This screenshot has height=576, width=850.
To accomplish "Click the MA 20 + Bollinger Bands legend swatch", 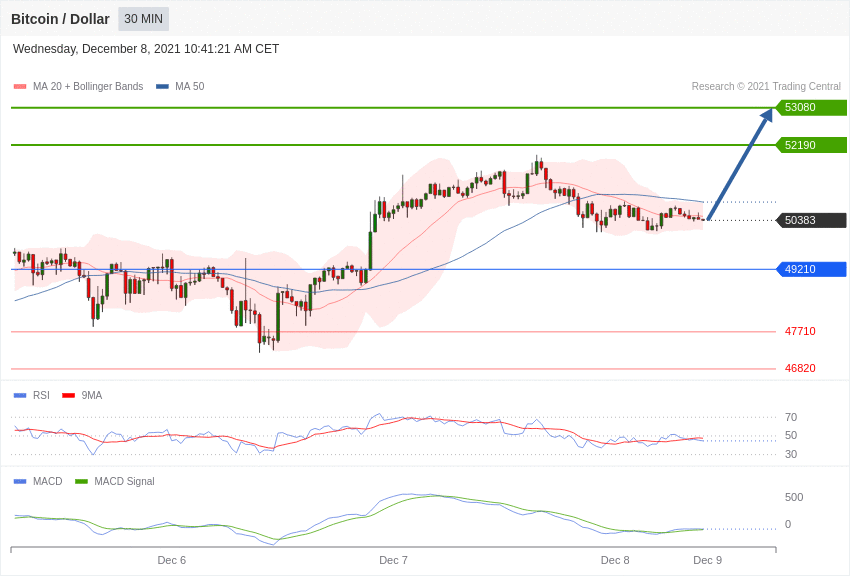I will 20,86.
